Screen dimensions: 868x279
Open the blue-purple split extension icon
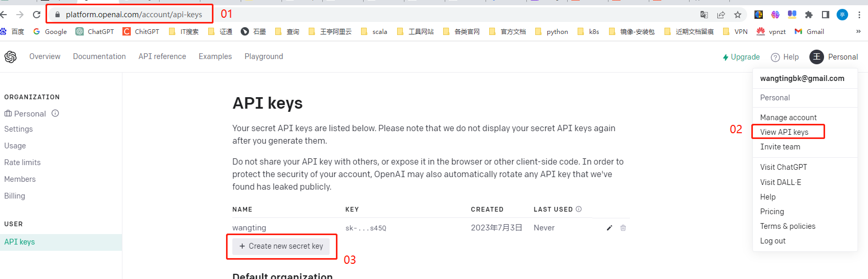pos(792,15)
